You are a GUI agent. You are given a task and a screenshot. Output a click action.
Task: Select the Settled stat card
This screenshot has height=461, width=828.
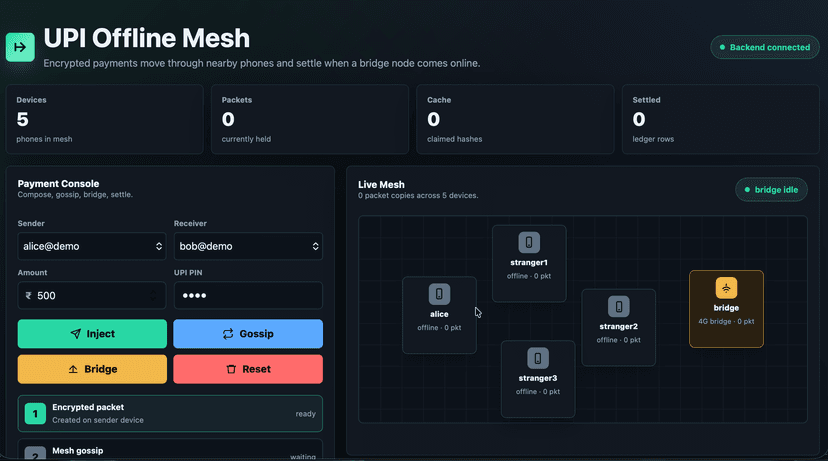[x=721, y=119]
